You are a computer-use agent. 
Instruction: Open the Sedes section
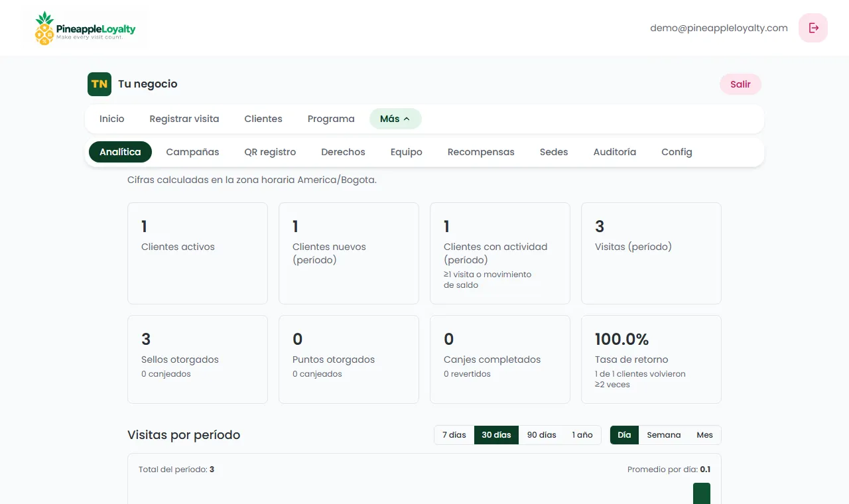click(554, 152)
